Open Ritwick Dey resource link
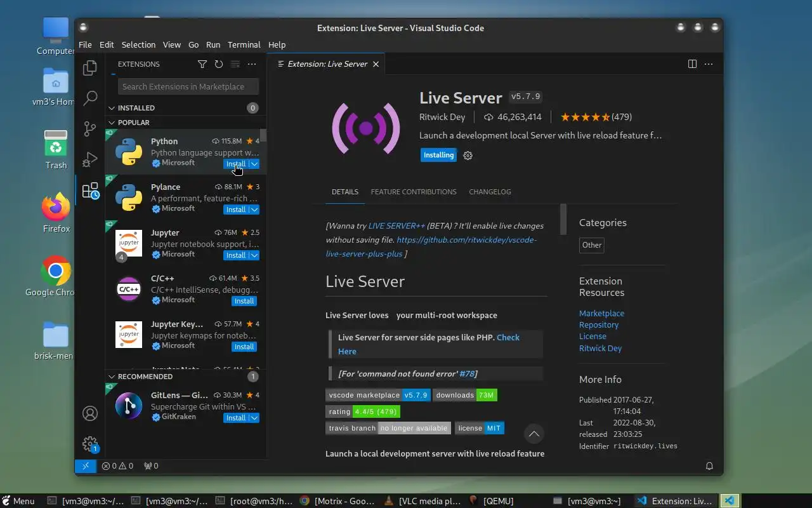This screenshot has height=508, width=812. pyautogui.click(x=600, y=349)
